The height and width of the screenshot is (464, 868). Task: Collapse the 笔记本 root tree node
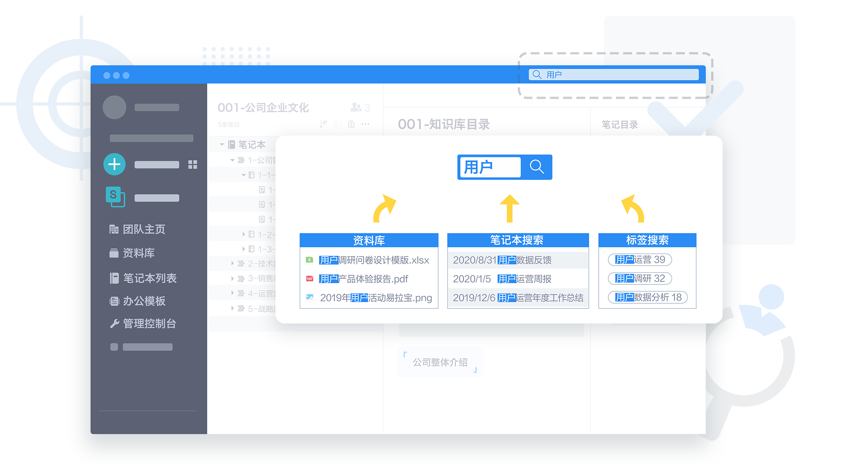(x=222, y=144)
